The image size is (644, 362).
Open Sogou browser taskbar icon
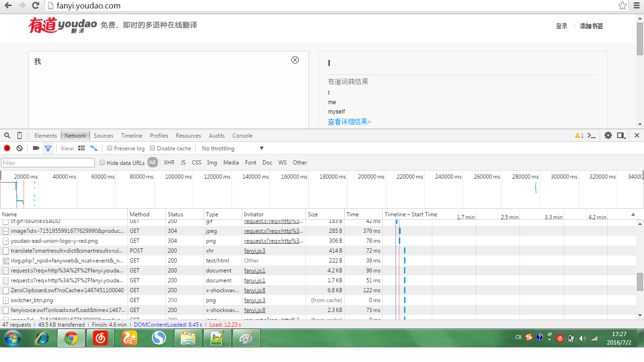(159, 338)
